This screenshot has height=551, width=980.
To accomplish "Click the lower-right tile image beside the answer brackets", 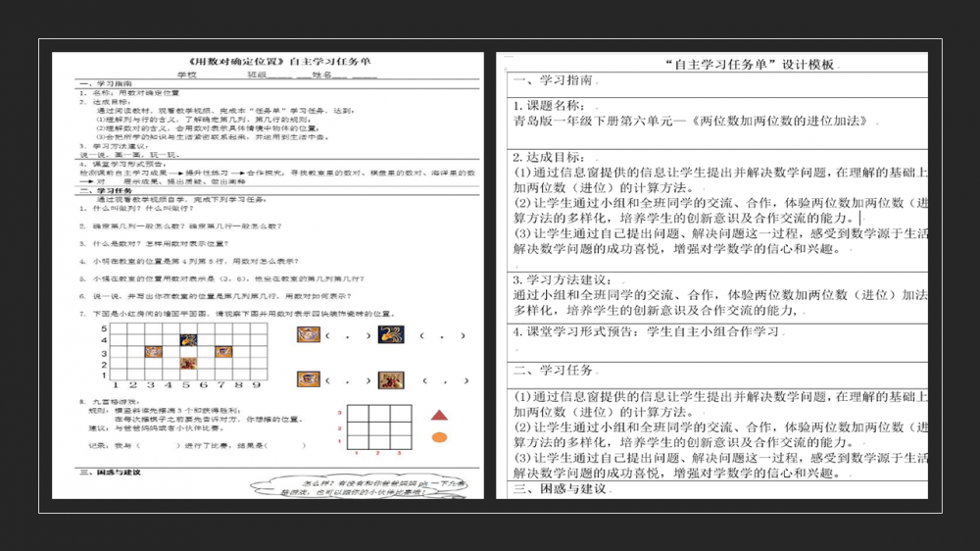I will (390, 379).
